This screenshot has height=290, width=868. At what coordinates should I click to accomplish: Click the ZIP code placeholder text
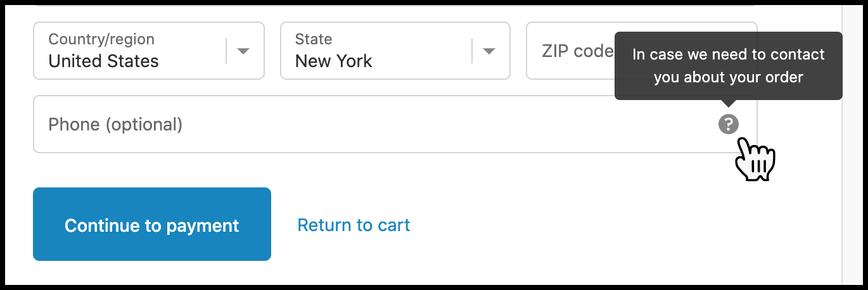click(x=577, y=51)
